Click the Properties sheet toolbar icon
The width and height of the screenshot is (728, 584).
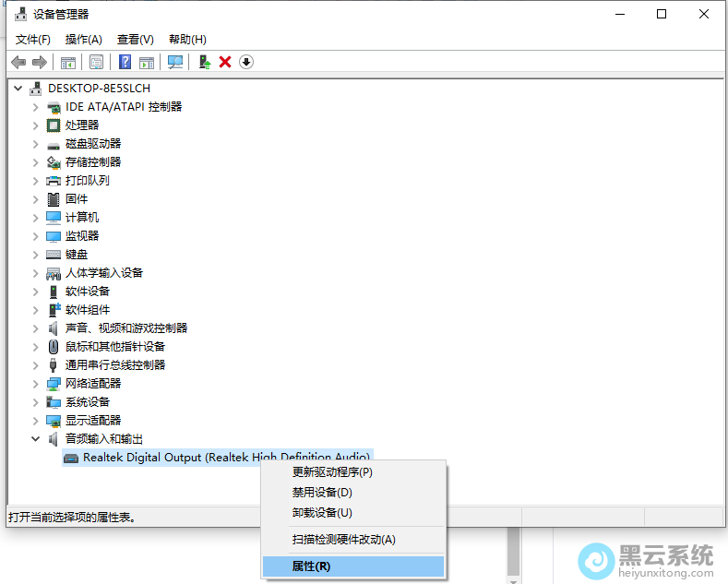[x=96, y=62]
